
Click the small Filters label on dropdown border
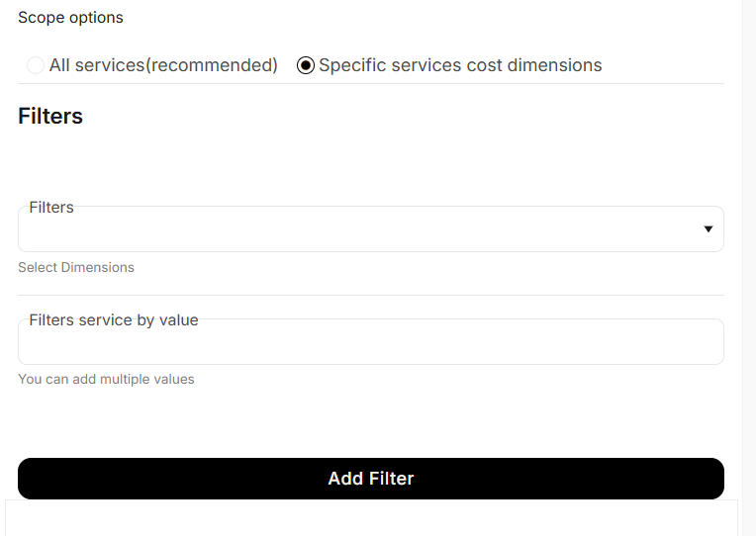51,208
